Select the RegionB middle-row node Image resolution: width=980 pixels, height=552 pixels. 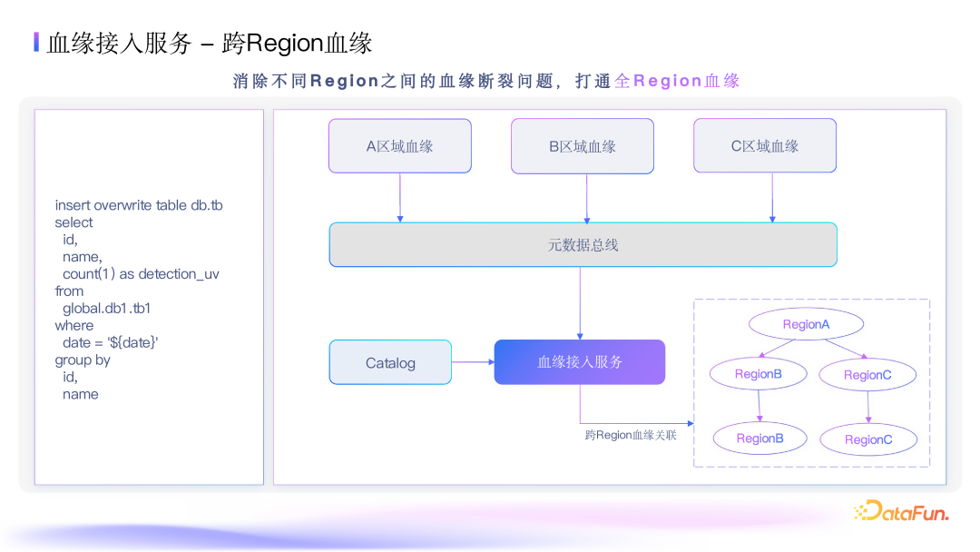[x=759, y=373]
